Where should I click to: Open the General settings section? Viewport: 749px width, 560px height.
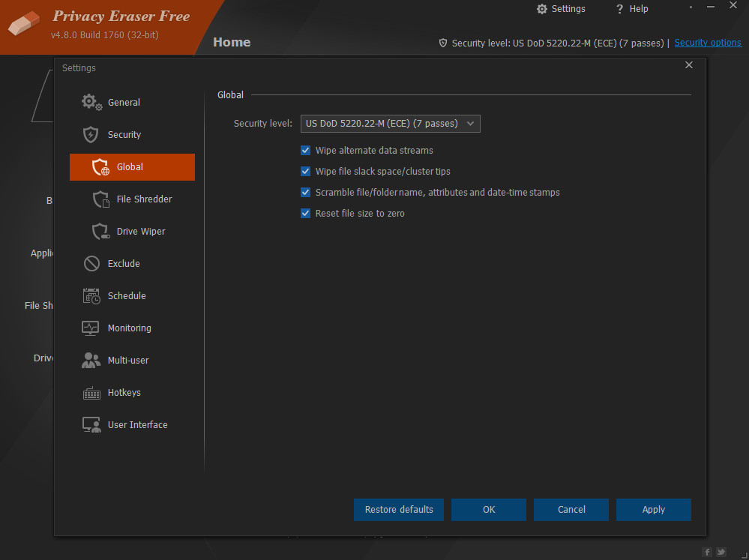132,102
